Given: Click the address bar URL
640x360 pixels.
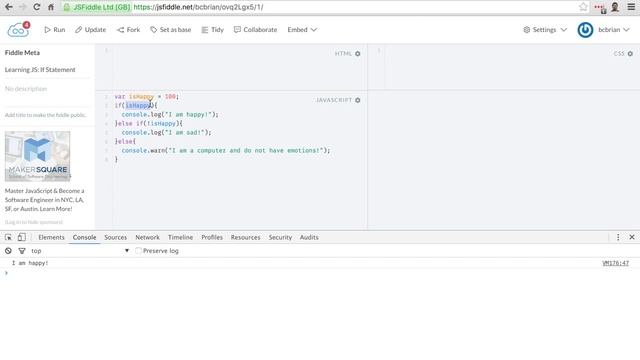Looking at the screenshot, I should click(x=198, y=7).
